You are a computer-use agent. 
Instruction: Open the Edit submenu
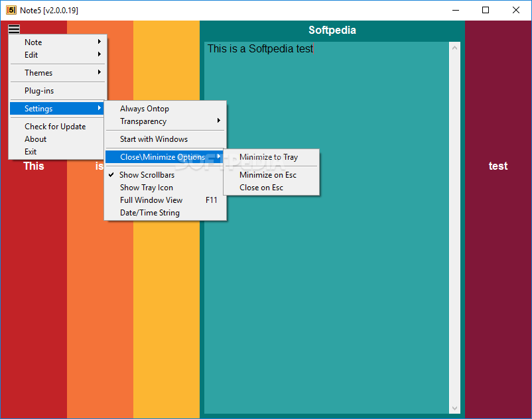click(58, 54)
